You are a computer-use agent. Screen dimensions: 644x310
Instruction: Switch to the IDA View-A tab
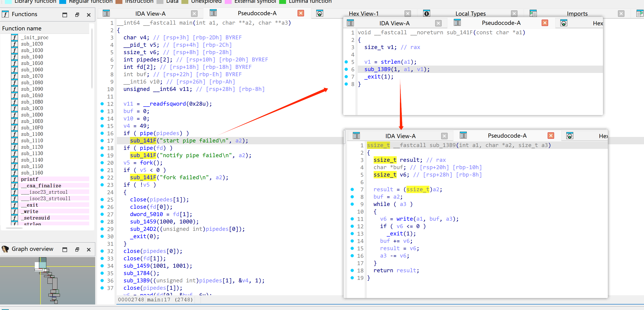[x=150, y=14]
